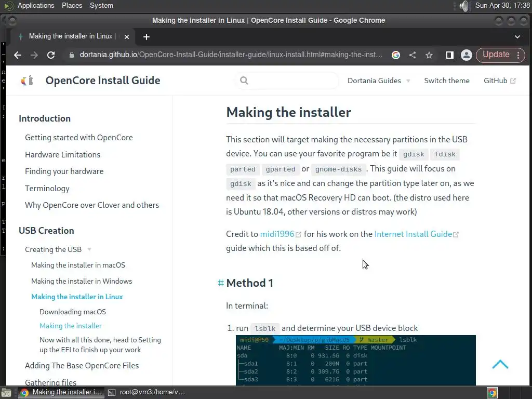Open the Chrome profile avatar

pyautogui.click(x=466, y=55)
